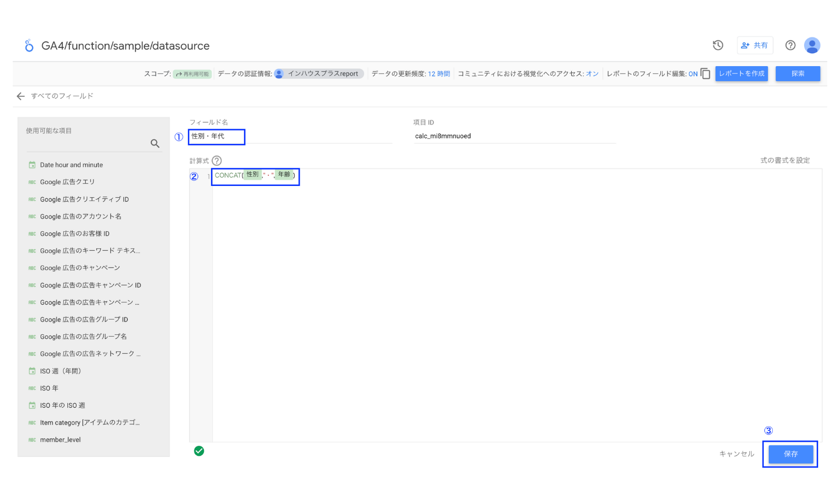Click the 保存 button
The image size is (840, 504).
[791, 454]
